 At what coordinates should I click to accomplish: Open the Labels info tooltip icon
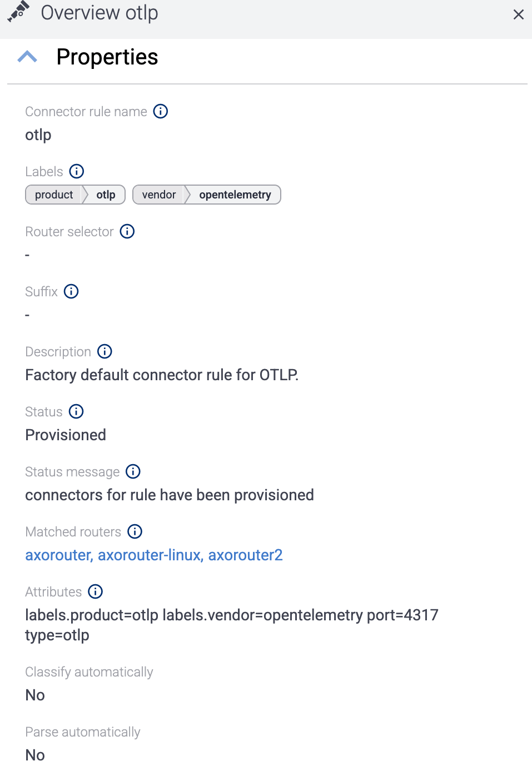click(76, 171)
